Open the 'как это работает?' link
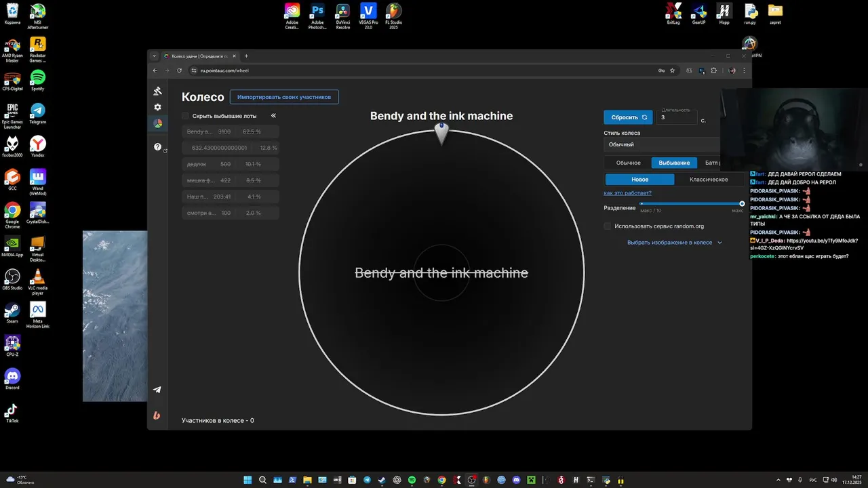Screen dimensions: 868x488 point(627,193)
